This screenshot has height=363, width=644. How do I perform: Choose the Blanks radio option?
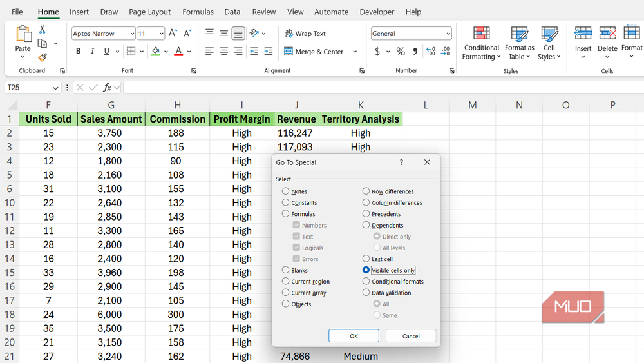285,270
